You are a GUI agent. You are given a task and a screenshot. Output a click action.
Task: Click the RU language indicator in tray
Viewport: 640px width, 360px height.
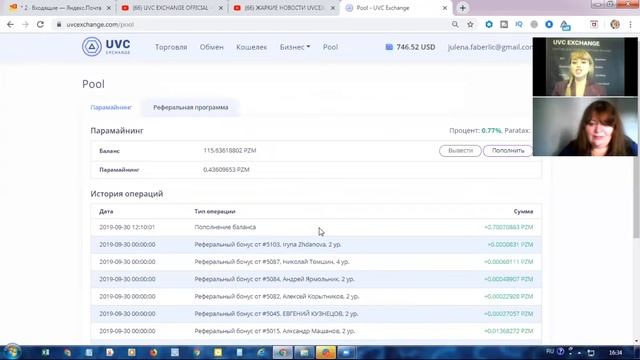550,351
